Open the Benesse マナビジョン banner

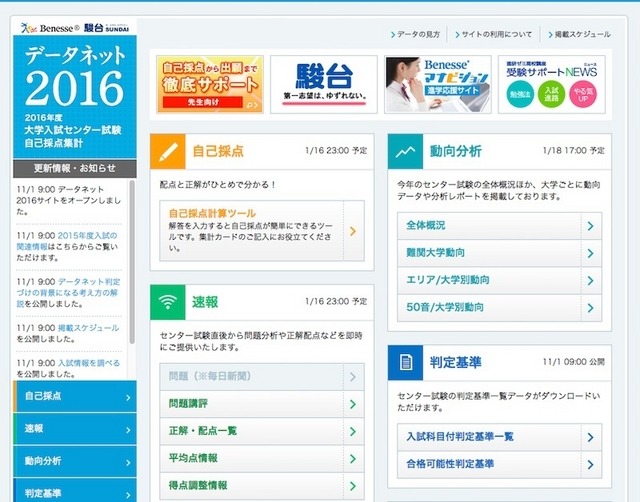(x=438, y=84)
